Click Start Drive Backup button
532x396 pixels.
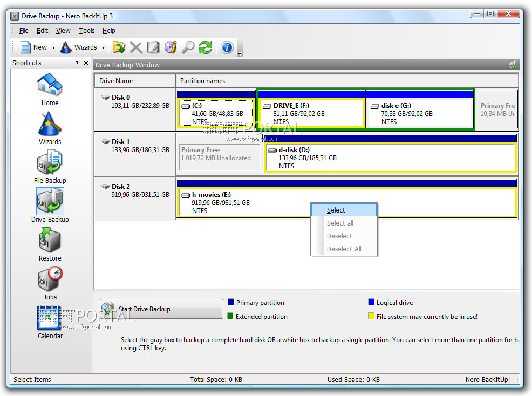pyautogui.click(x=161, y=309)
